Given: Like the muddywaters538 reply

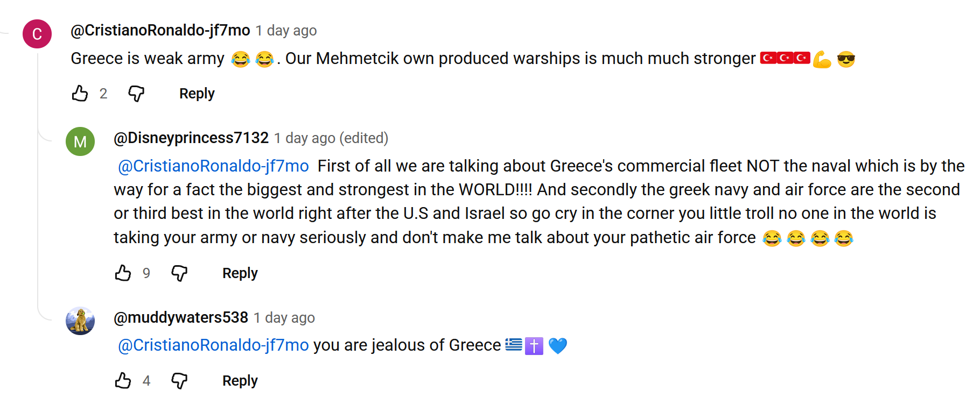Looking at the screenshot, I should [x=123, y=381].
